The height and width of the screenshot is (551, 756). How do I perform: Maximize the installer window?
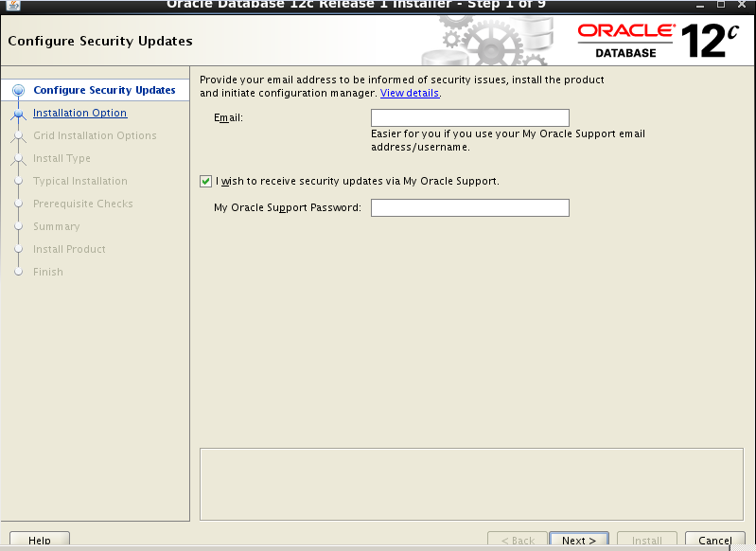tap(721, 5)
